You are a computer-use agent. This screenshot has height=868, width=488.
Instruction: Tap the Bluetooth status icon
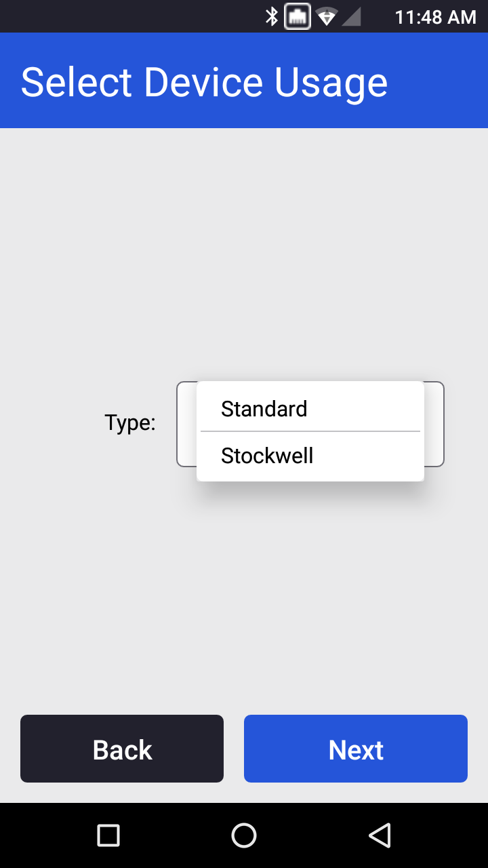click(x=272, y=16)
